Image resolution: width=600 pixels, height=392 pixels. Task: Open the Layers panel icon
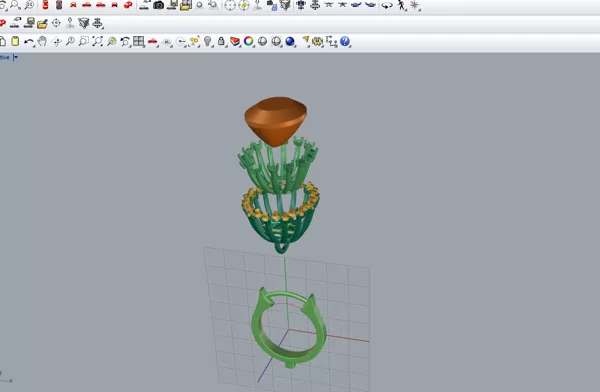click(x=235, y=41)
